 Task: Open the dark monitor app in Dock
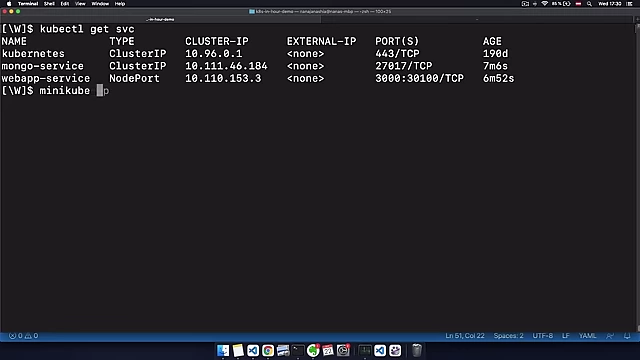(x=365, y=350)
